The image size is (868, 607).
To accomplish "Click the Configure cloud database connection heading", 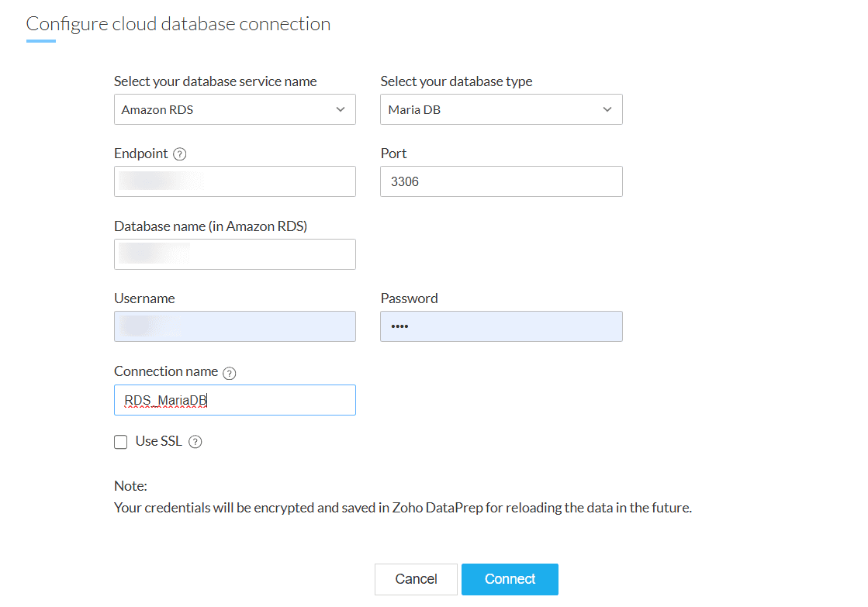I will click(178, 24).
